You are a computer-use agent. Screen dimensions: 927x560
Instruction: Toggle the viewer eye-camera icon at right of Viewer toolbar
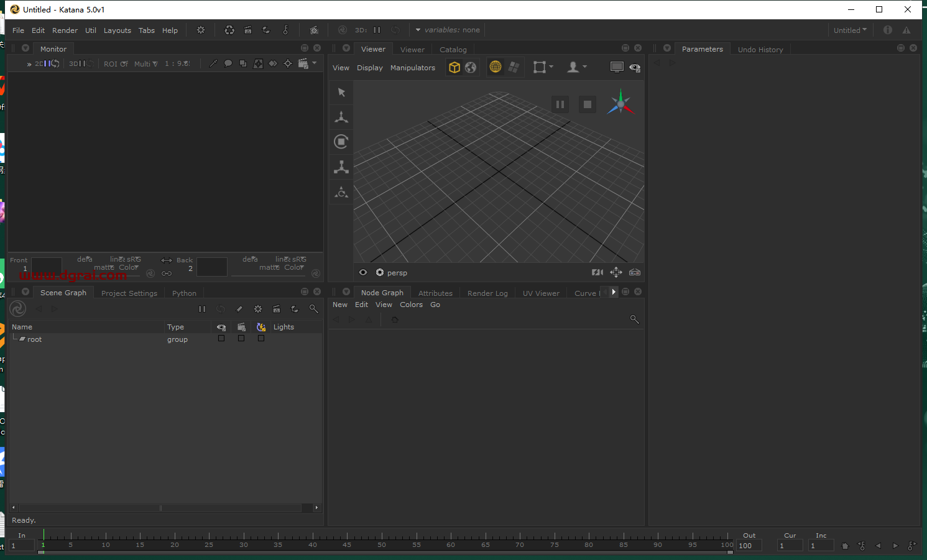point(635,67)
